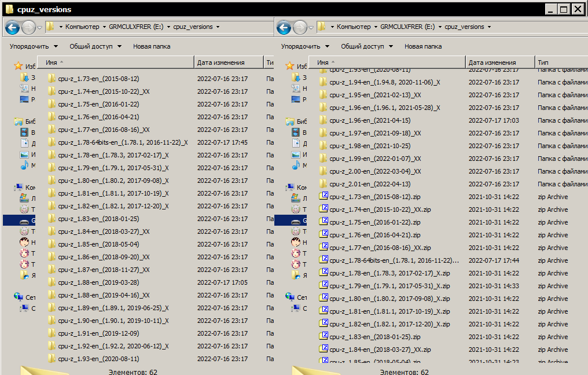Click the Forward arrow in right pane

pos(300,27)
